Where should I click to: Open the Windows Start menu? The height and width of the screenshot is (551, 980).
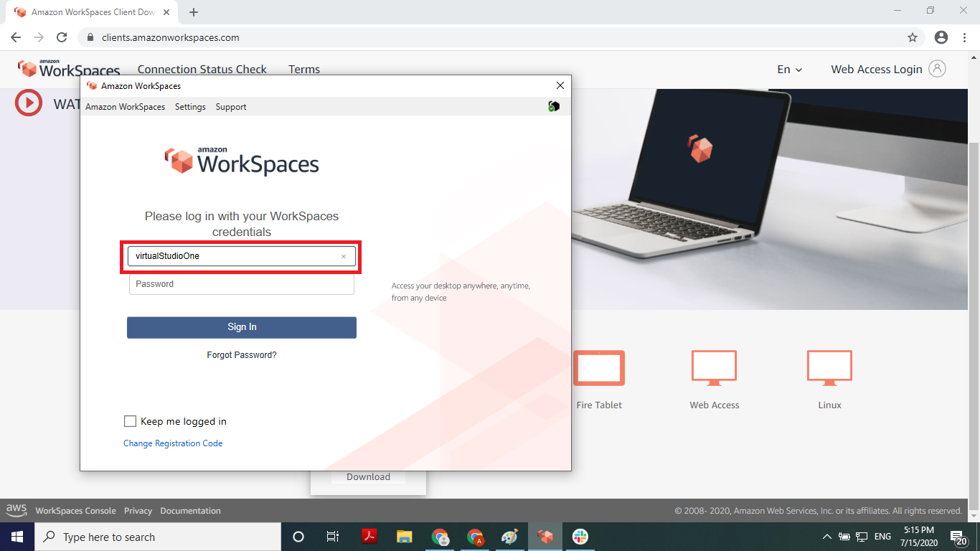[x=17, y=537]
